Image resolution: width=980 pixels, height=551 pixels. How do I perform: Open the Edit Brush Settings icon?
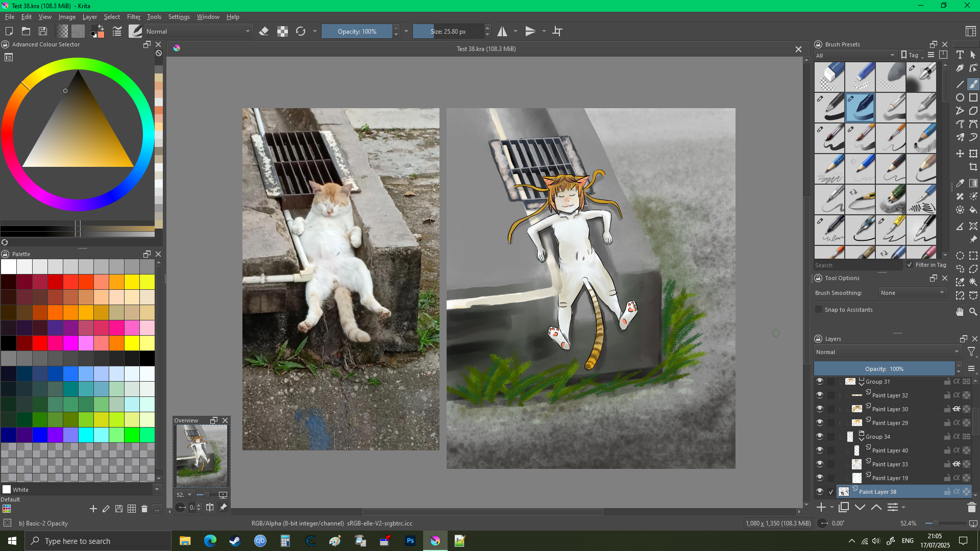117,31
